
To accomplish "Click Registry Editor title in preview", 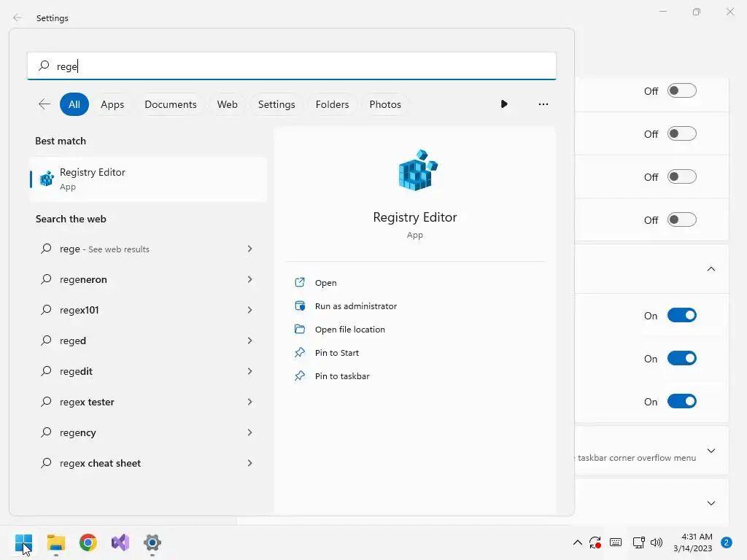I will (415, 217).
